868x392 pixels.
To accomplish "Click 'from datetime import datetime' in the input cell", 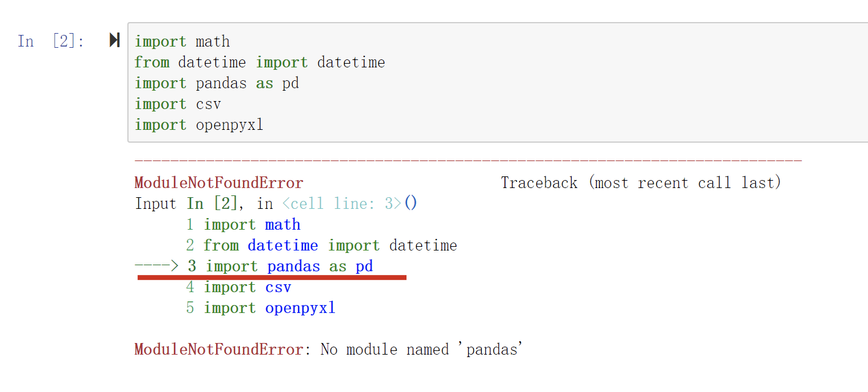I will coord(260,62).
